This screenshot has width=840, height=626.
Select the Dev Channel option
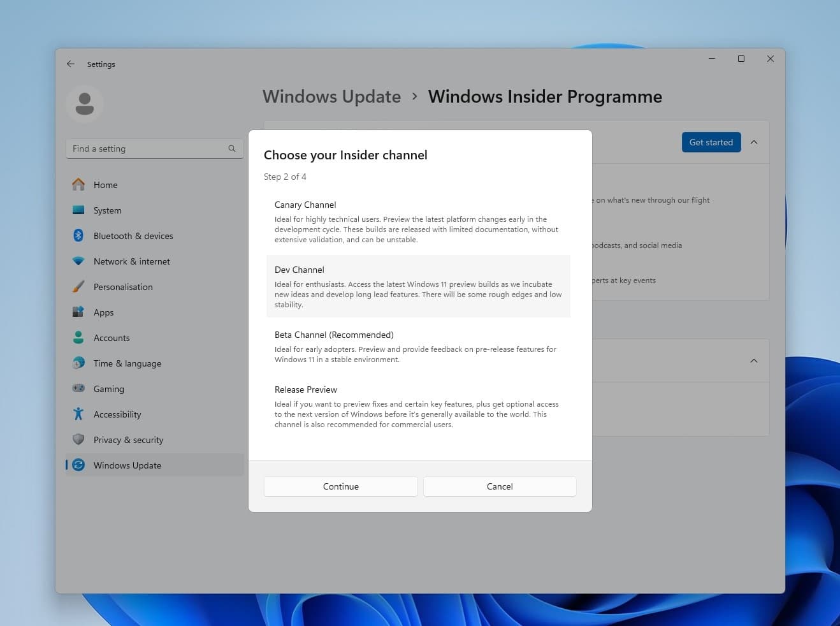coord(418,286)
